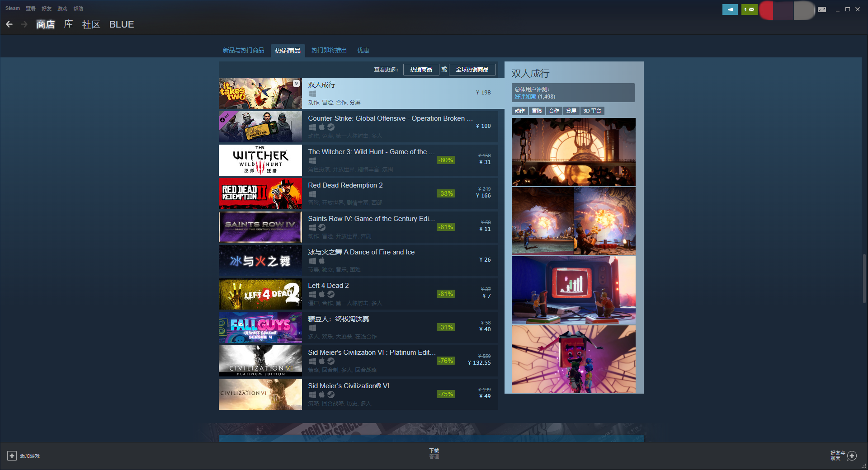Click the Apple icon in 冰与火之舞 row
868x470 pixels.
click(321, 261)
